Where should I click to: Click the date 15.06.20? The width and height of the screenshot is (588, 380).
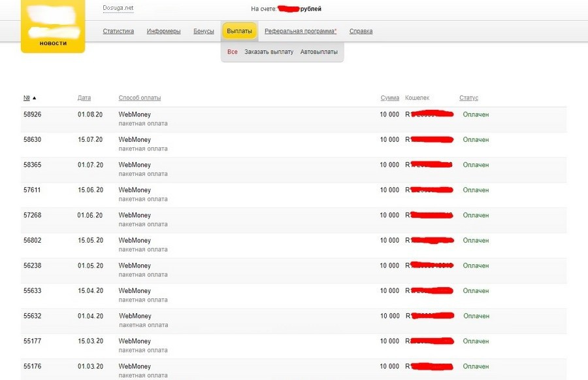[90, 190]
